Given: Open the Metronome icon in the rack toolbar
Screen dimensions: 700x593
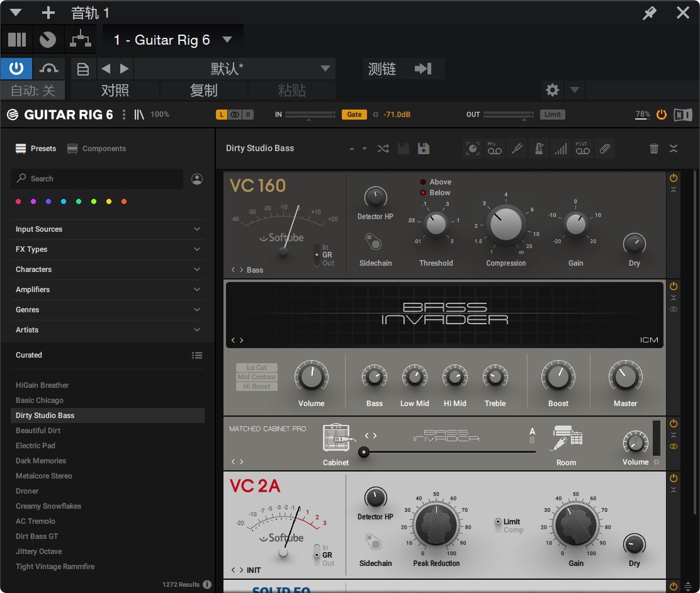Looking at the screenshot, I should (539, 149).
